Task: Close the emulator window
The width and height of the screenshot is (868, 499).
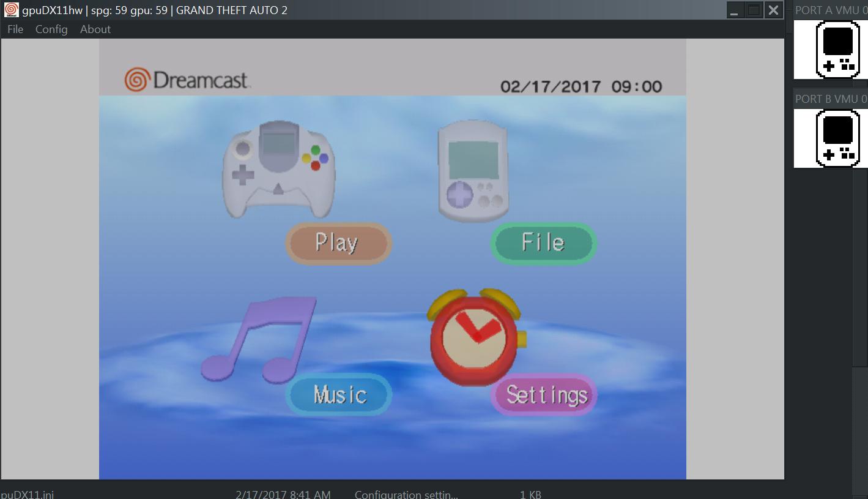Action: pos(774,10)
